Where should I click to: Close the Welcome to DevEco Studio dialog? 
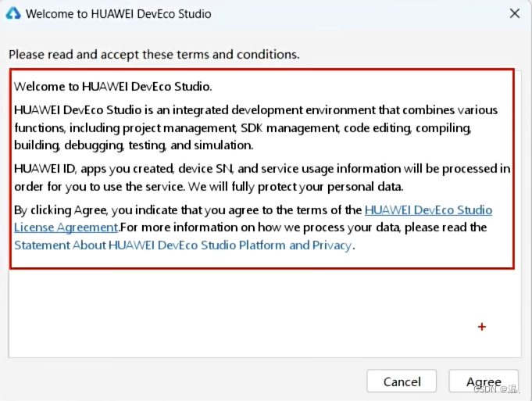515,13
